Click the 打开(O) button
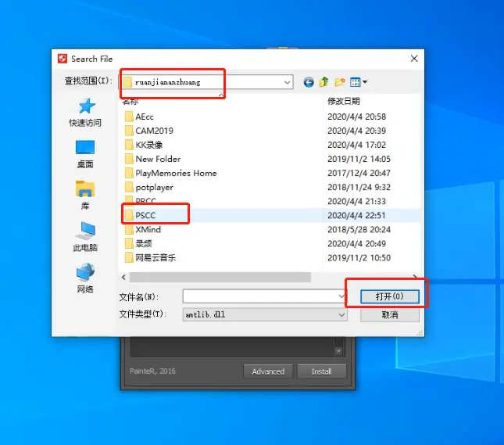 click(390, 296)
